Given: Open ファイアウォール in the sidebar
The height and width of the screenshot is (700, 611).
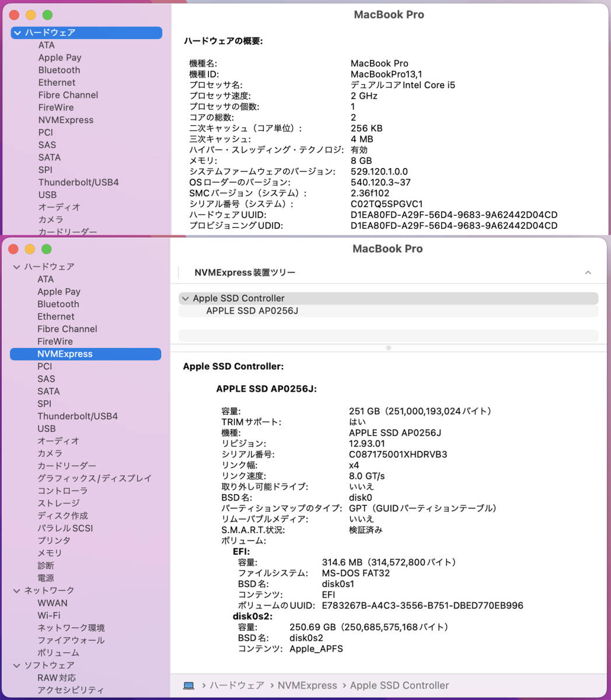Looking at the screenshot, I should [x=71, y=640].
